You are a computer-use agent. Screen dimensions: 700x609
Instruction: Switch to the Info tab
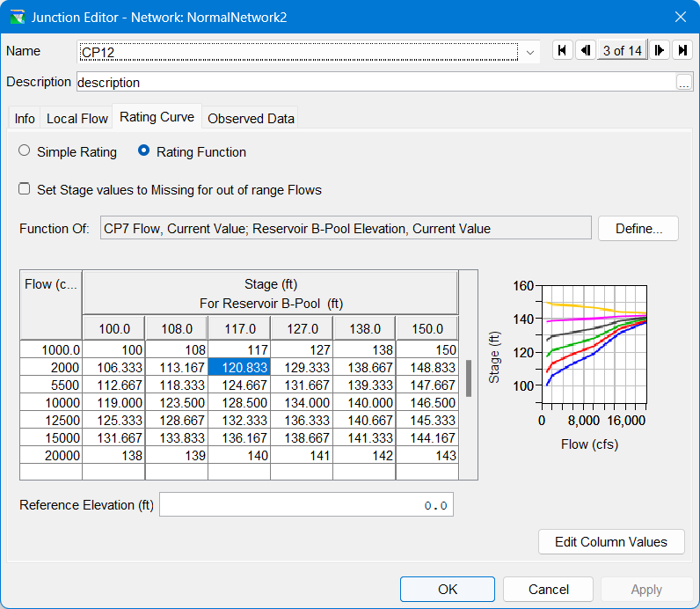point(25,119)
